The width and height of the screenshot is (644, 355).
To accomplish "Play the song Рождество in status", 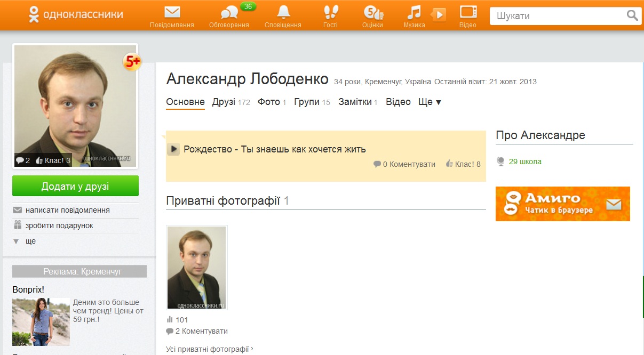I will coord(173,149).
